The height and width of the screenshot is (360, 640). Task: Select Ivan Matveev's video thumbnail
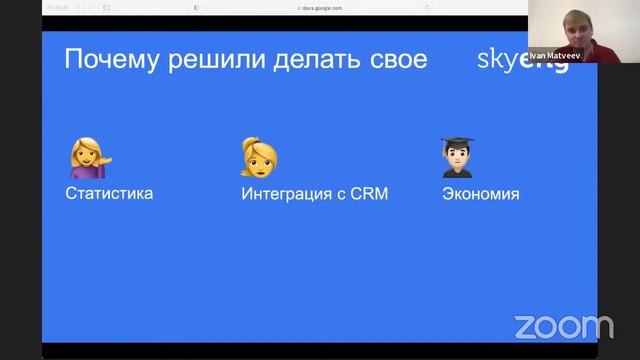click(584, 31)
